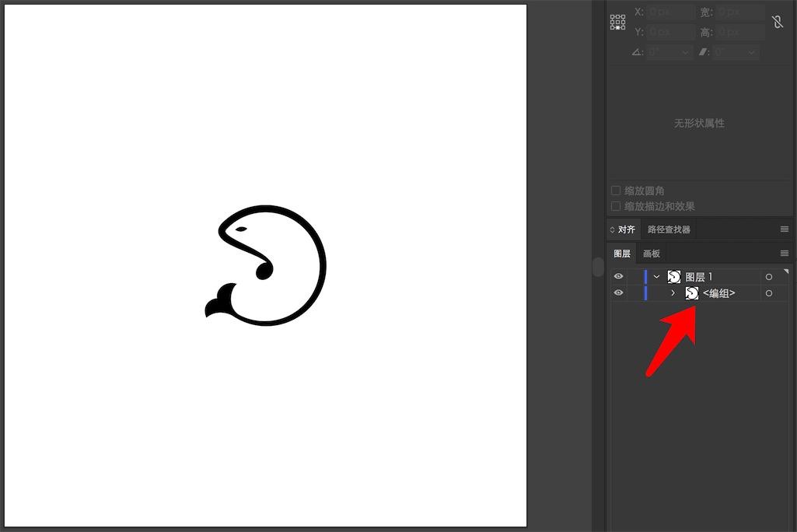Open the rotation angle dropdown
Viewport: 797px width, 532px height.
[x=685, y=52]
